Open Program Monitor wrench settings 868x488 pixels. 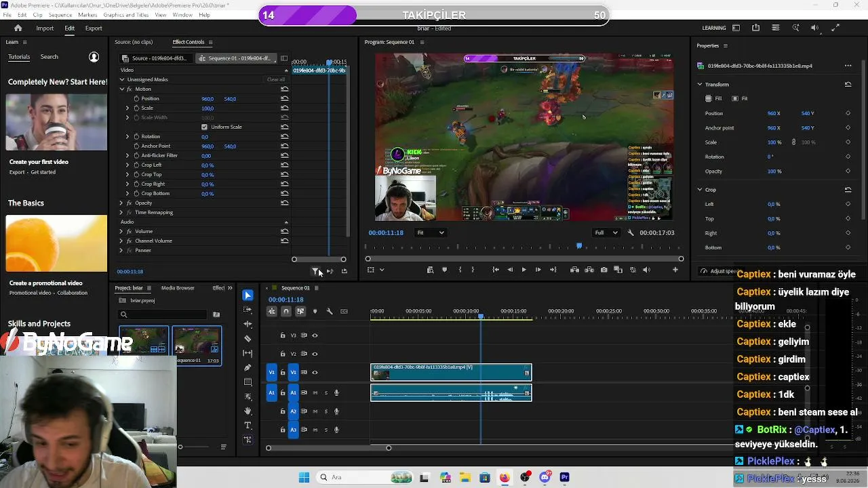click(x=631, y=232)
